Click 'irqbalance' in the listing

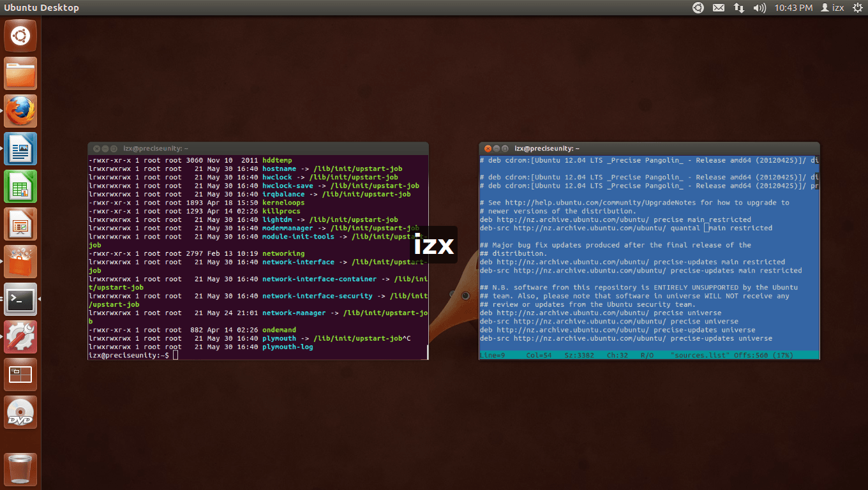[x=283, y=194]
